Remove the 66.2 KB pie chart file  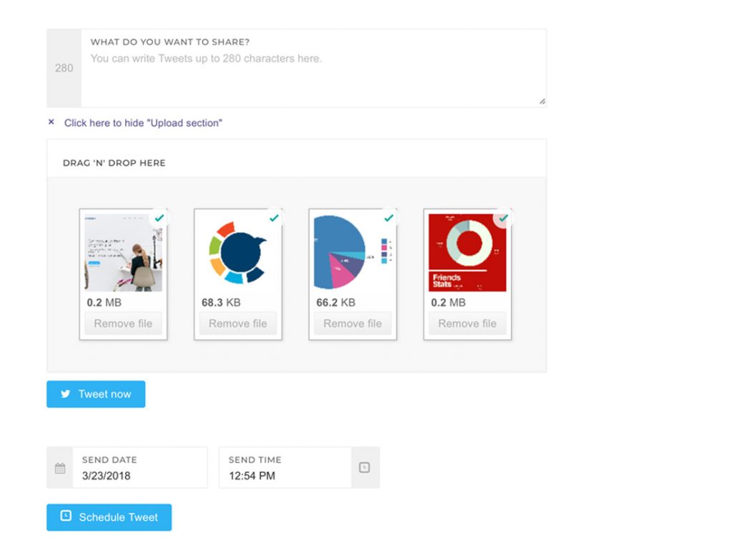click(x=352, y=323)
